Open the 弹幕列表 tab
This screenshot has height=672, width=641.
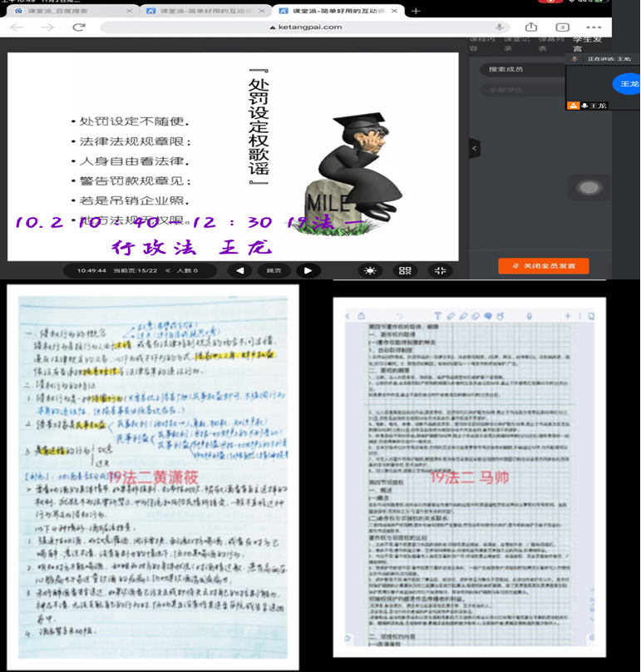[551, 43]
